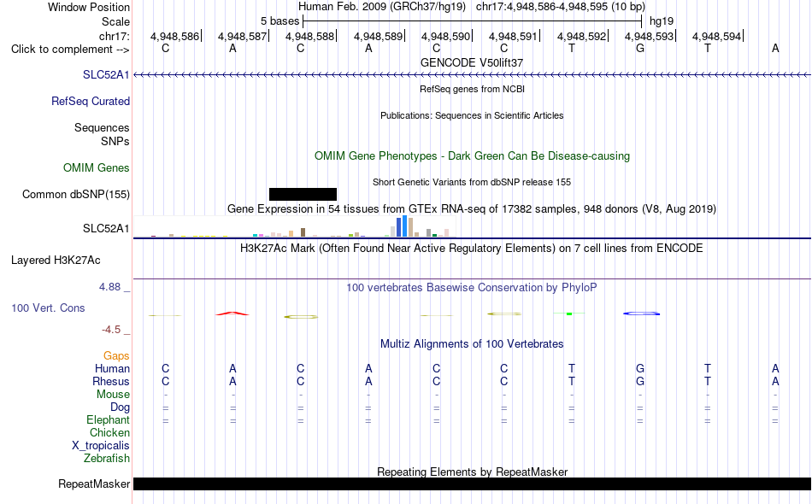Click the Mouse species label
Screen dimensions: 812x504
click(x=113, y=395)
